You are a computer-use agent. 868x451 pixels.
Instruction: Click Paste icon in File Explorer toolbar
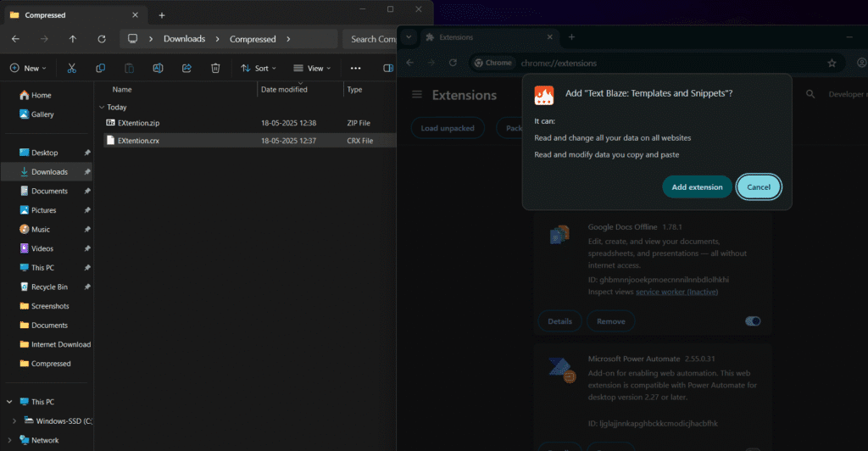click(x=129, y=68)
